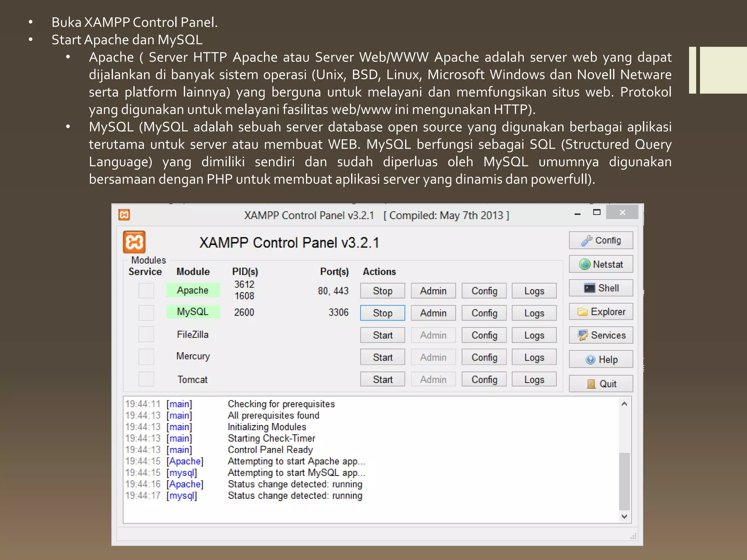
Task: Start the Tomcat module
Action: pos(383,379)
